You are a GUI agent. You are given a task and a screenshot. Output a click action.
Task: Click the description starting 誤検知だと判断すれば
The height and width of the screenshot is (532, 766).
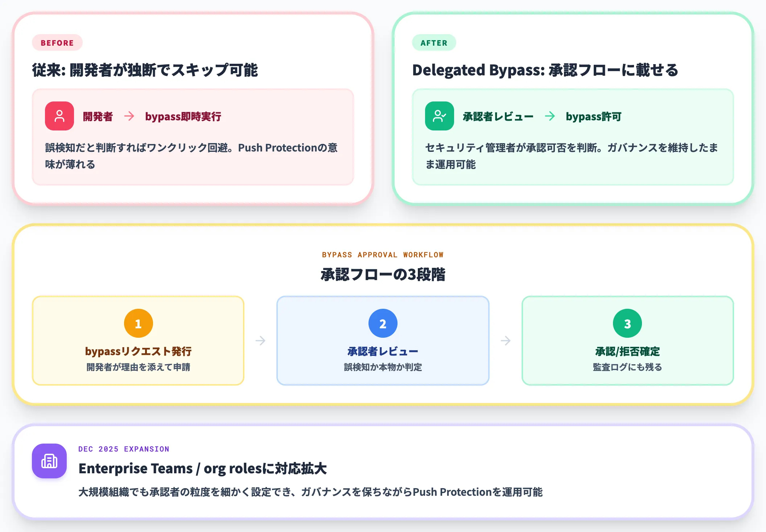coord(191,156)
